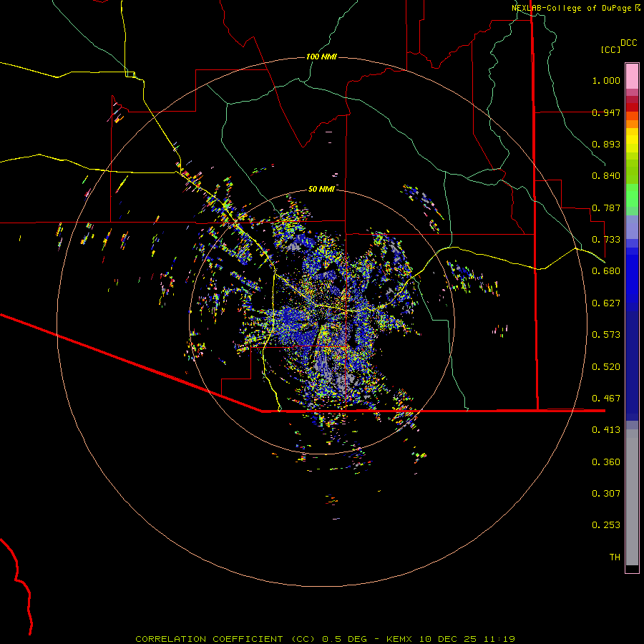Screen dimensions: 644x644
Task: Pick the dark red segment of the color scale
Action: 632,107
